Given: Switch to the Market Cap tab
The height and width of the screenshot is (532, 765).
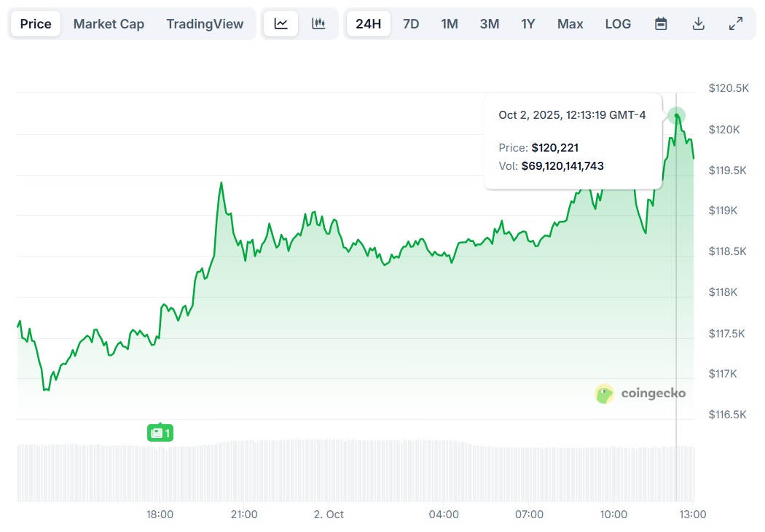Looking at the screenshot, I should (109, 23).
